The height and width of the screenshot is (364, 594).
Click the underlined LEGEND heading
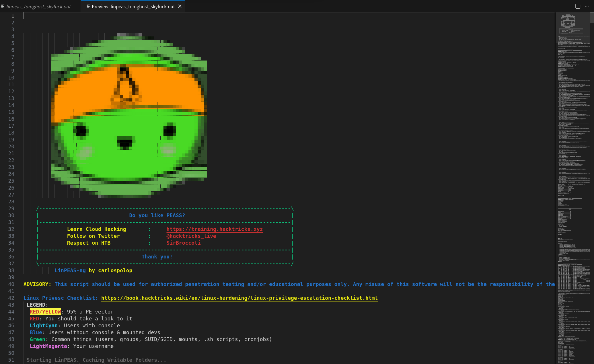(x=36, y=305)
